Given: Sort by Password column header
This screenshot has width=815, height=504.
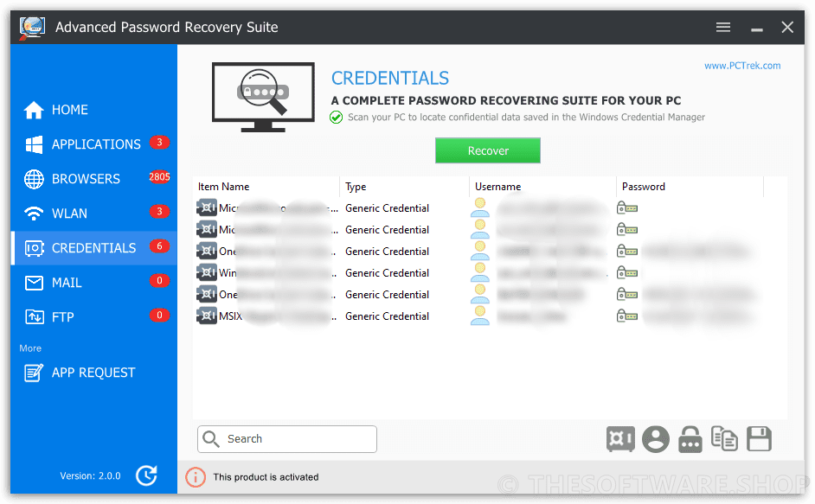Looking at the screenshot, I should 690,187.
